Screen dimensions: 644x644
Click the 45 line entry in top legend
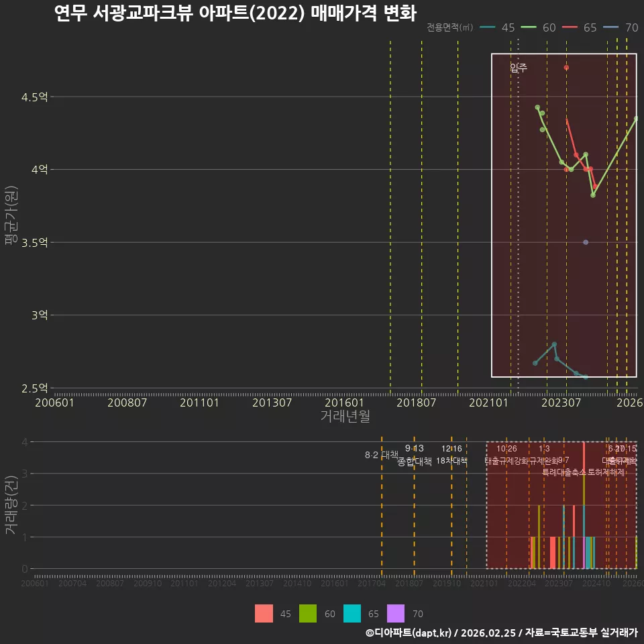coord(497,28)
